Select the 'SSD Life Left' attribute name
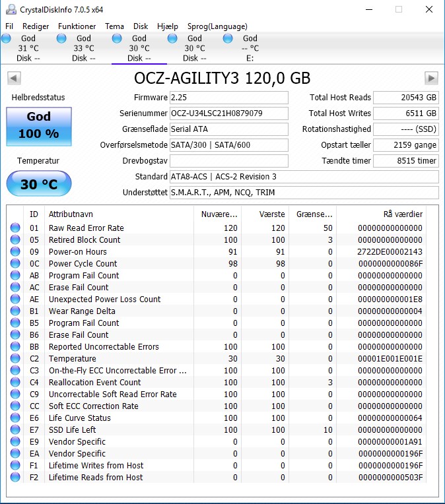 (73, 429)
